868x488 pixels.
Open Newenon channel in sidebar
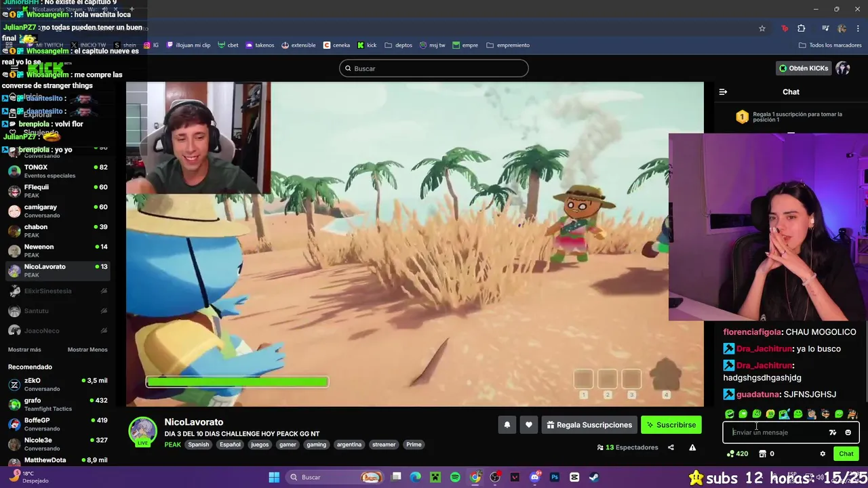click(58, 251)
